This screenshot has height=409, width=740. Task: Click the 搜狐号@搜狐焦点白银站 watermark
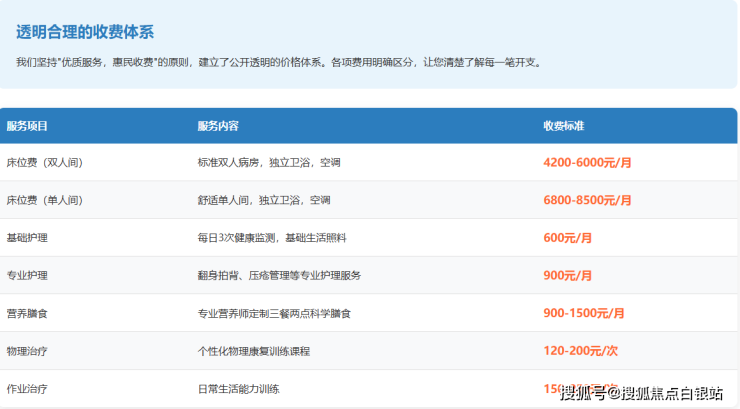641,391
